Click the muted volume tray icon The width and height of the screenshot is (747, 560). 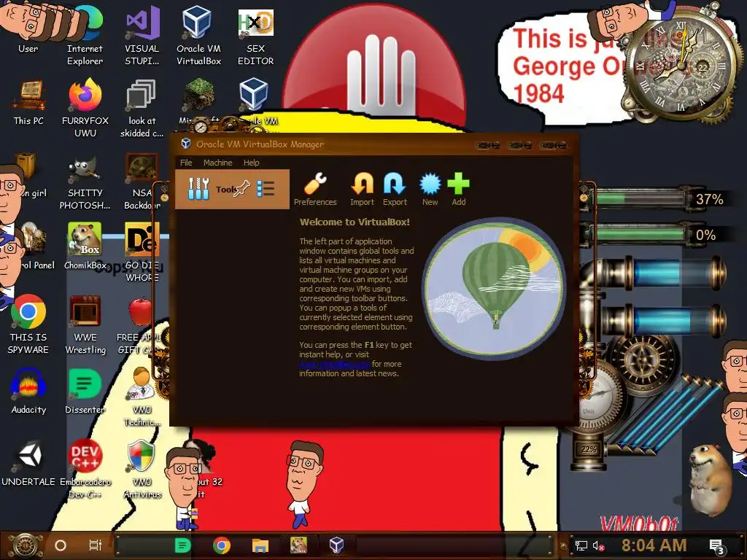(599, 545)
